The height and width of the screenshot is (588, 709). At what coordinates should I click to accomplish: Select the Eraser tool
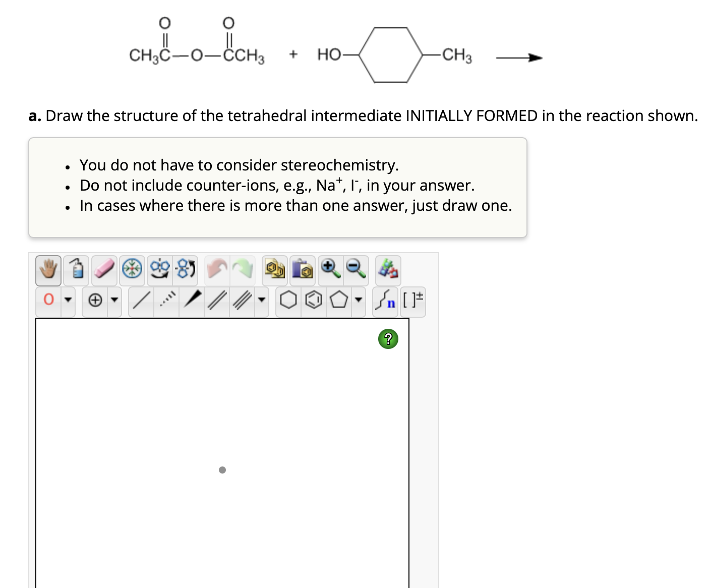pyautogui.click(x=103, y=270)
